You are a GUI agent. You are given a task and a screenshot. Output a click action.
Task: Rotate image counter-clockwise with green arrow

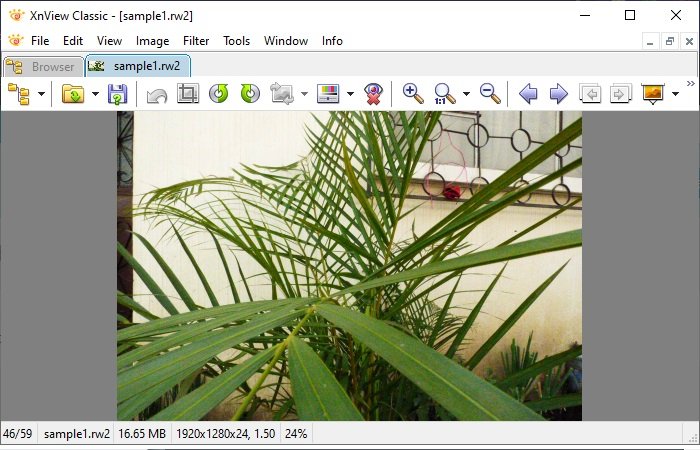coord(219,94)
